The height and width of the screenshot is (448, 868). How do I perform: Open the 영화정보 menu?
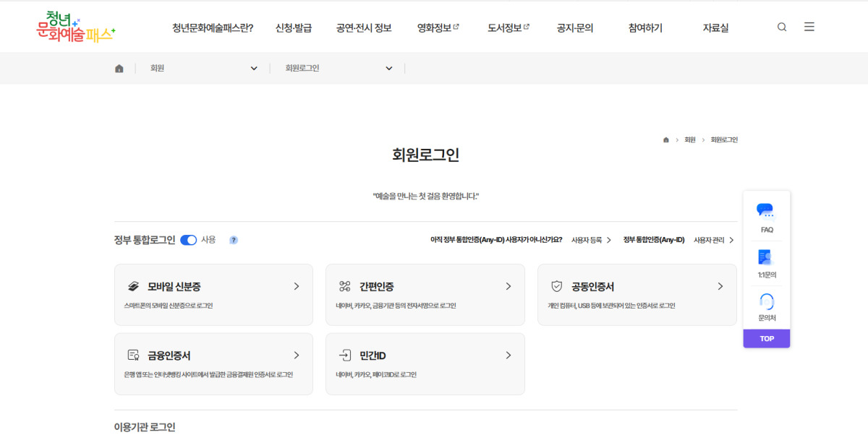[434, 28]
